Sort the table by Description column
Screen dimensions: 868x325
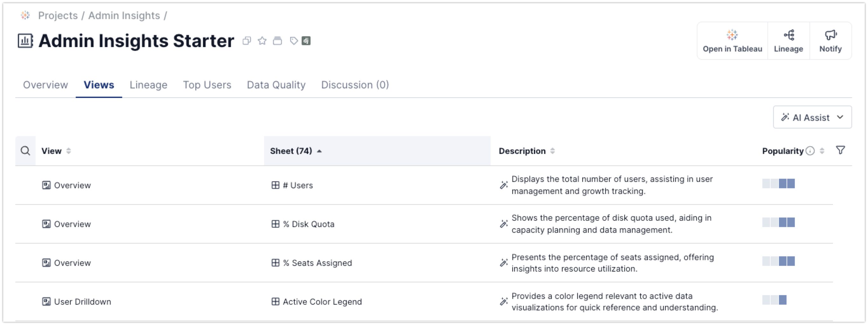point(552,151)
